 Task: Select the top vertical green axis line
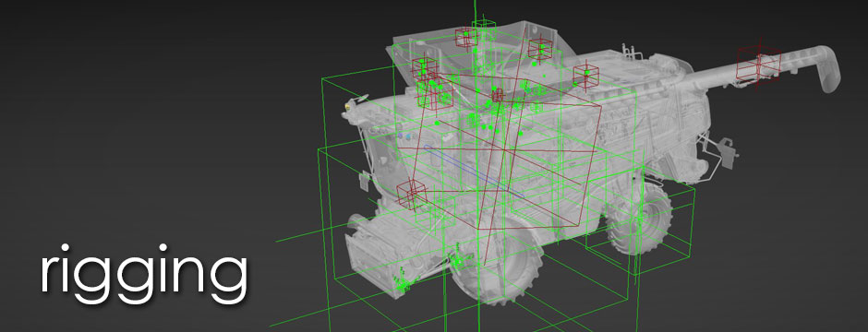pyautogui.click(x=475, y=12)
